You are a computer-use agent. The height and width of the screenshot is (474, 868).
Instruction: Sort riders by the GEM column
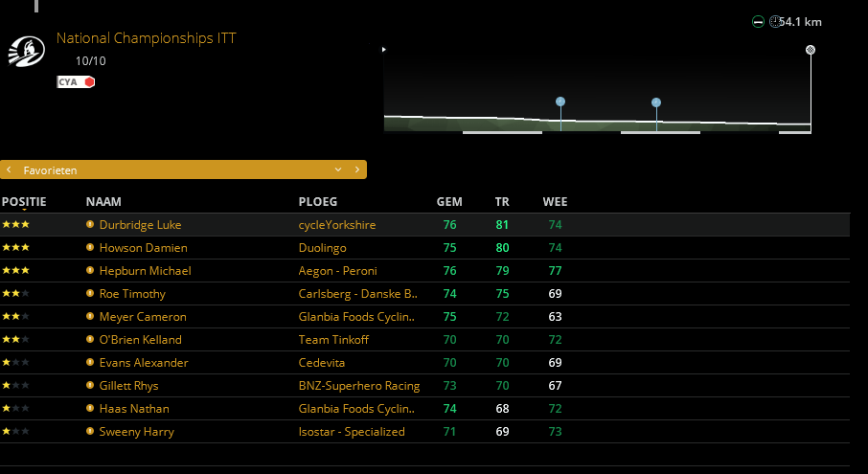[x=449, y=202]
